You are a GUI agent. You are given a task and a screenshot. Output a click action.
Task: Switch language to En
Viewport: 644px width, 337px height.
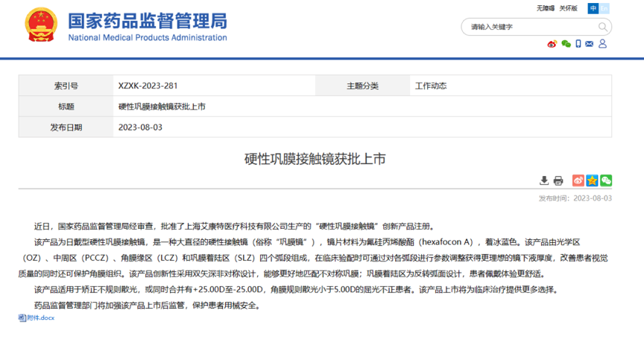tap(604, 9)
